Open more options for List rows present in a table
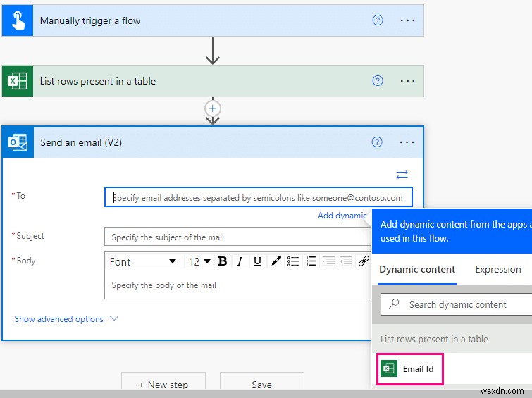Viewport: 532px width, 398px height. tap(407, 81)
